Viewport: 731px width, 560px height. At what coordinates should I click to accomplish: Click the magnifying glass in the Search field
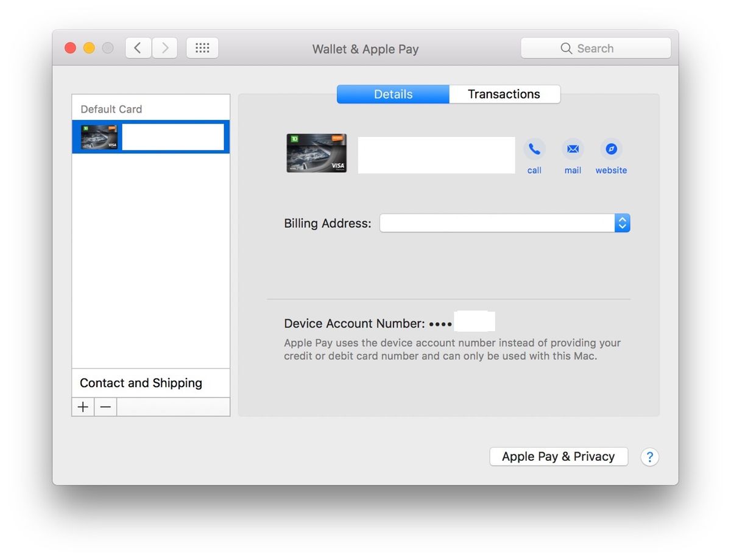(x=565, y=48)
